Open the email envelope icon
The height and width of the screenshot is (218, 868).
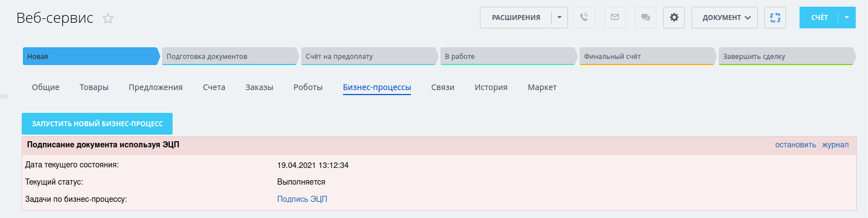(x=615, y=17)
